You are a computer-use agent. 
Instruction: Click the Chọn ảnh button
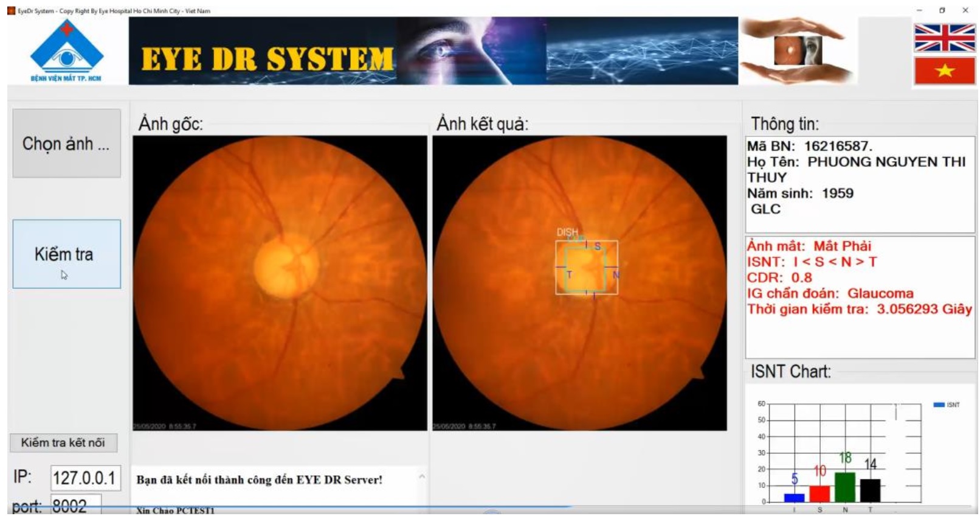67,144
